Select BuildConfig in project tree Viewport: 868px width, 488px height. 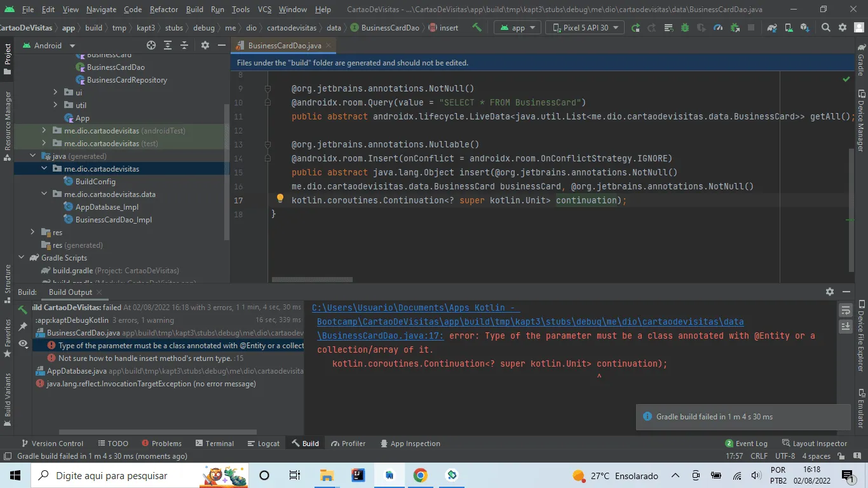pyautogui.click(x=95, y=181)
